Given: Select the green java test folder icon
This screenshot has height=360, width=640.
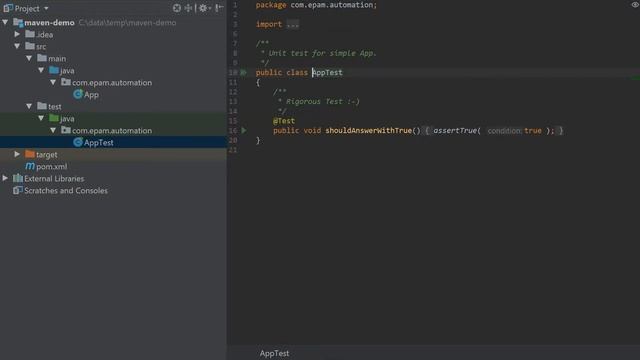Looking at the screenshot, I should 54,118.
